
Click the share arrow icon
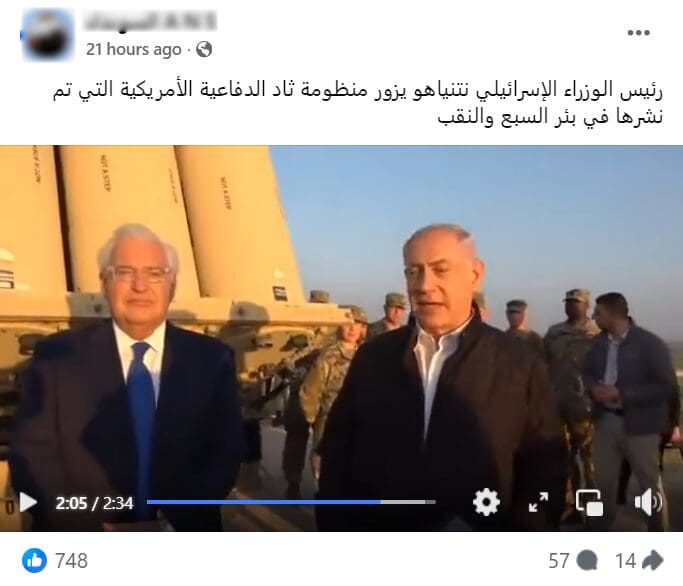pos(653,560)
